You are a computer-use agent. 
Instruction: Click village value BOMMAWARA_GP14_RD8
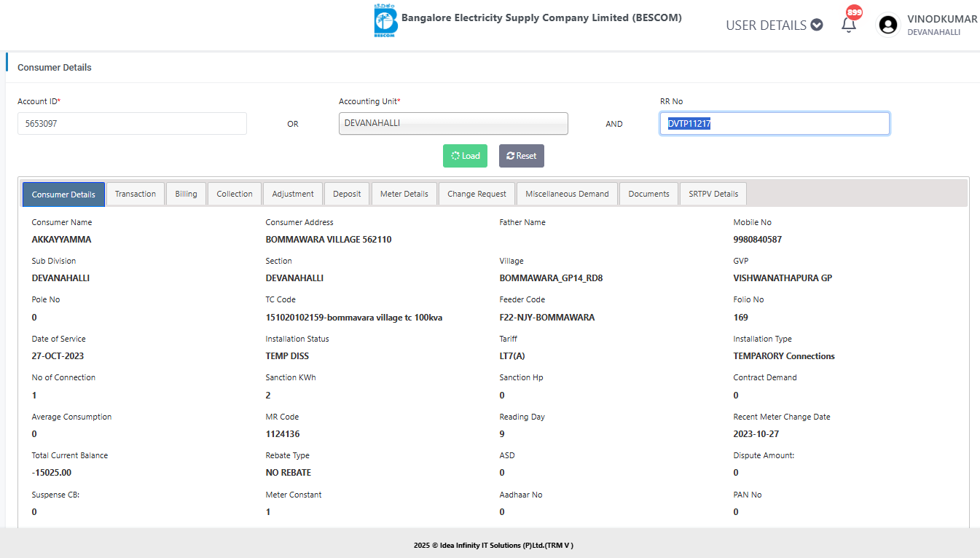click(x=551, y=278)
